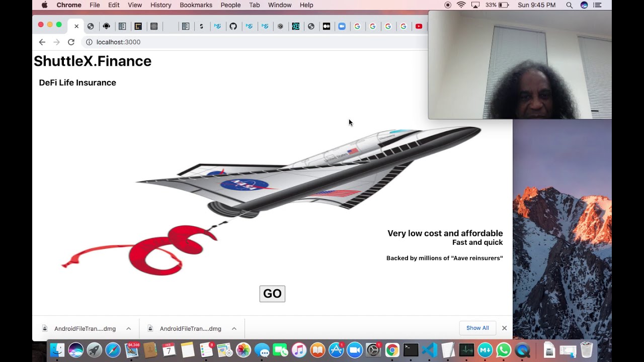Open the Window menu
Image resolution: width=644 pixels, height=362 pixels.
tap(280, 5)
